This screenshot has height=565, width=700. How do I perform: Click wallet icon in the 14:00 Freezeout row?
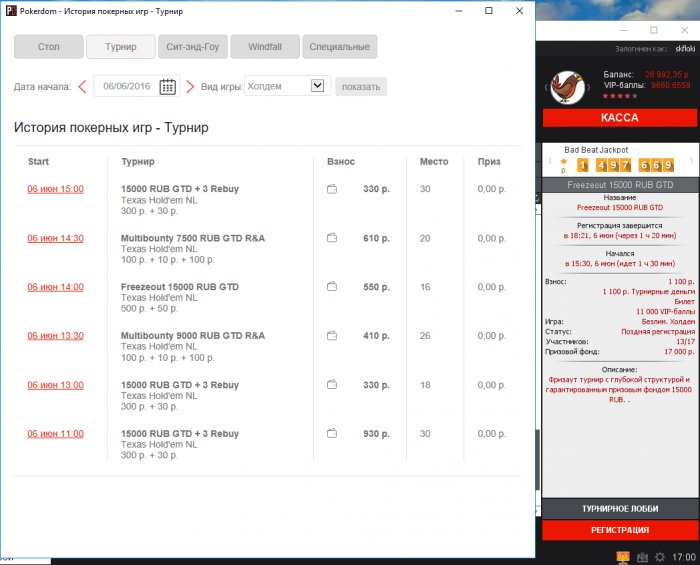click(332, 287)
